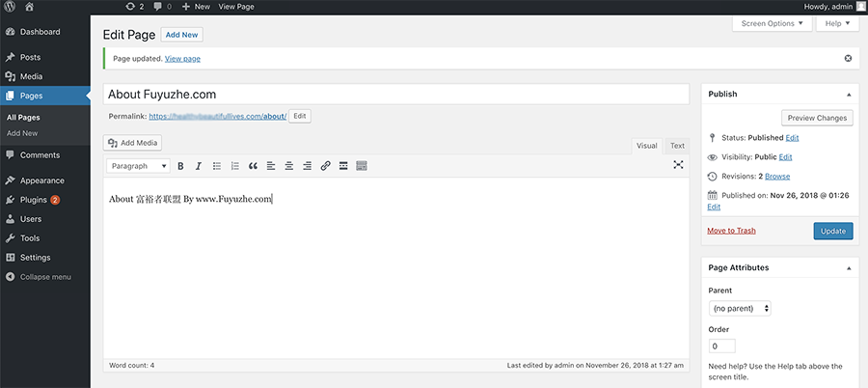Browse the page revisions
868x388 pixels.
pyautogui.click(x=777, y=177)
